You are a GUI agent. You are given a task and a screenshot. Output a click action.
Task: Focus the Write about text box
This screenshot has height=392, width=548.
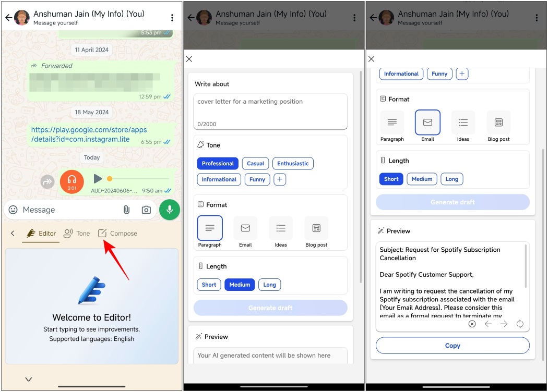click(270, 111)
